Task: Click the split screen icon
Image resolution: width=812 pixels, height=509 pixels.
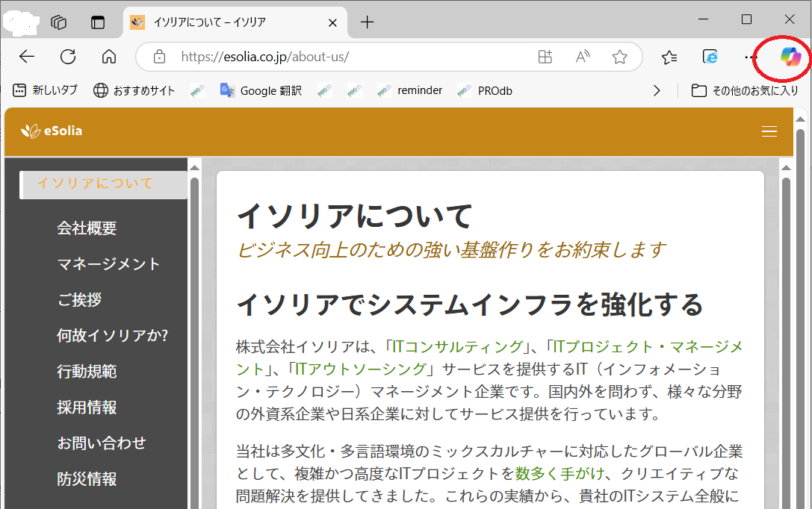Action: 545,56
